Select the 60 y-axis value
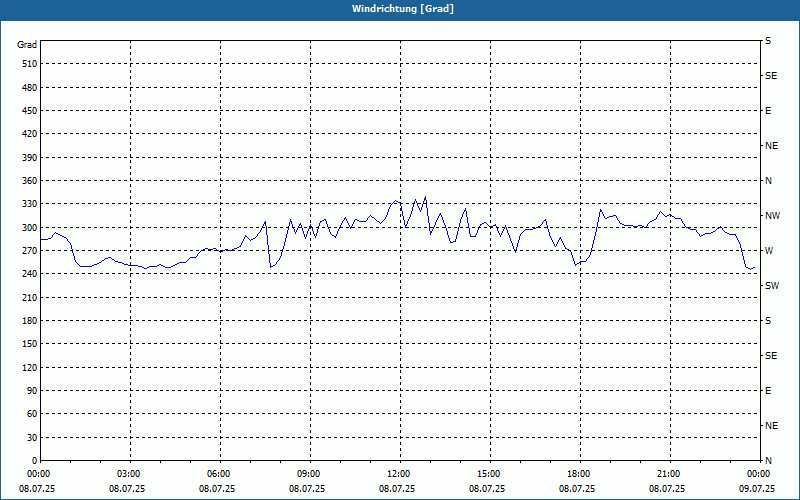Screen dimensions: 800x500 tap(32, 414)
